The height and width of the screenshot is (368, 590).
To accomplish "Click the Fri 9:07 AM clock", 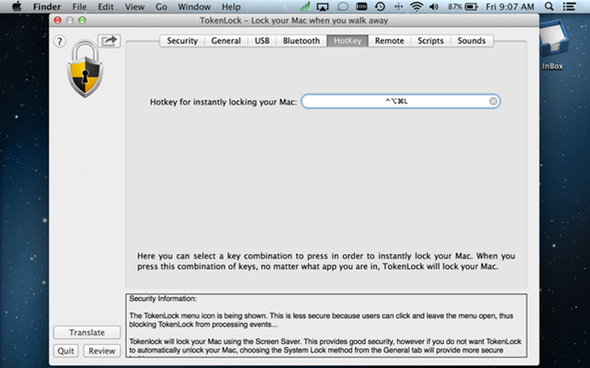I will point(510,7).
